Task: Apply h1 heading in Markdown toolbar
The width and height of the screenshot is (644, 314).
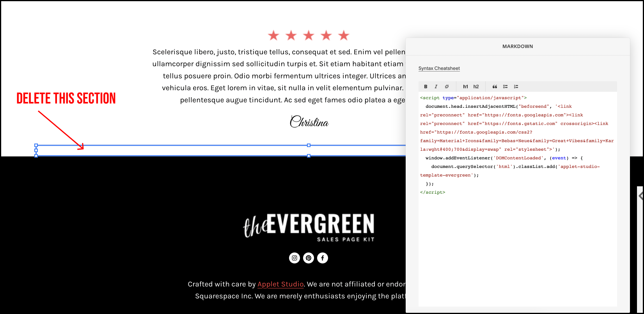Action: [465, 87]
